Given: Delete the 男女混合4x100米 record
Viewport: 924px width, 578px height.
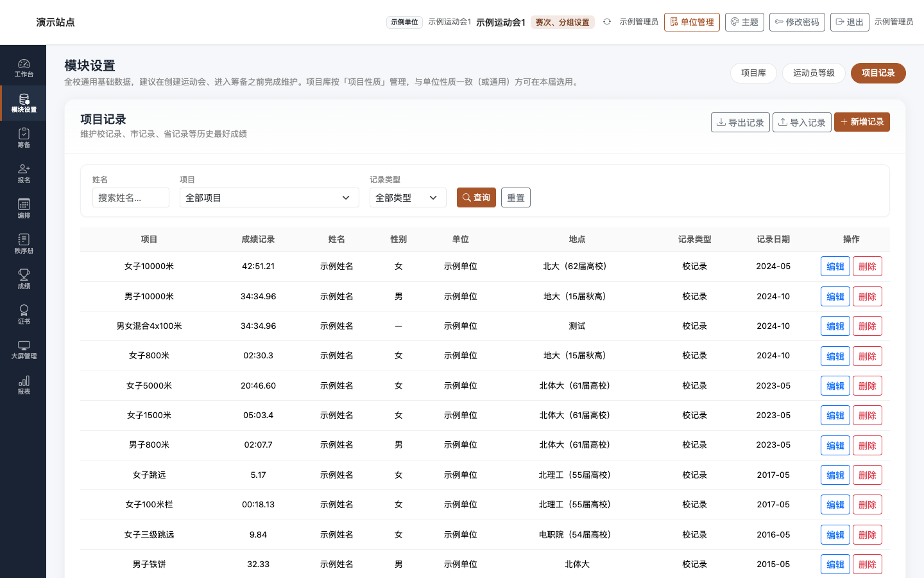Looking at the screenshot, I should pos(868,326).
